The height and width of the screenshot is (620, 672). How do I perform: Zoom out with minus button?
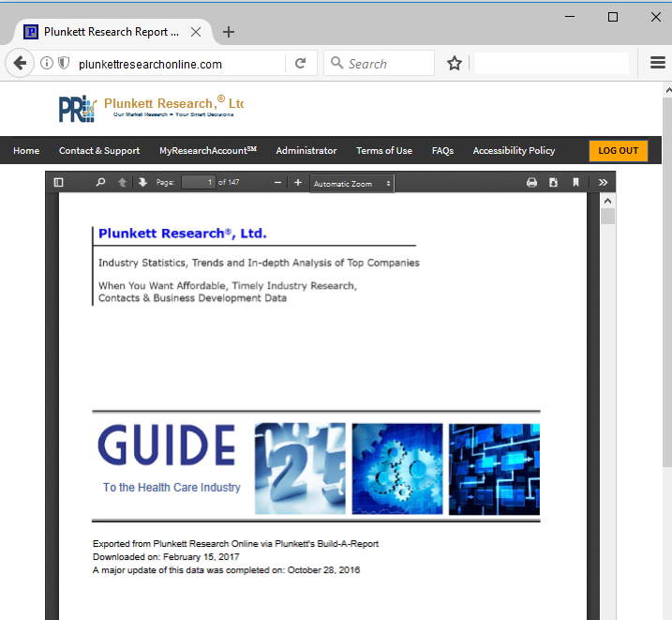[277, 183]
